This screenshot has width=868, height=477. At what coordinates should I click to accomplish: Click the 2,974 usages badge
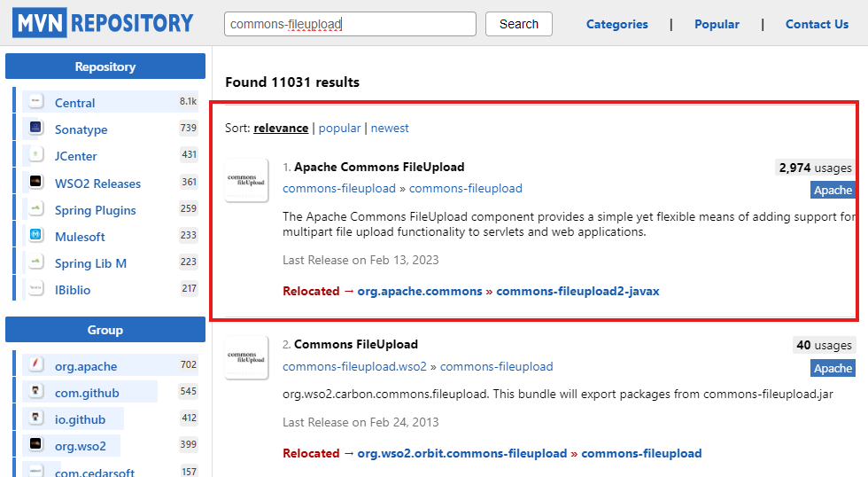pos(815,168)
